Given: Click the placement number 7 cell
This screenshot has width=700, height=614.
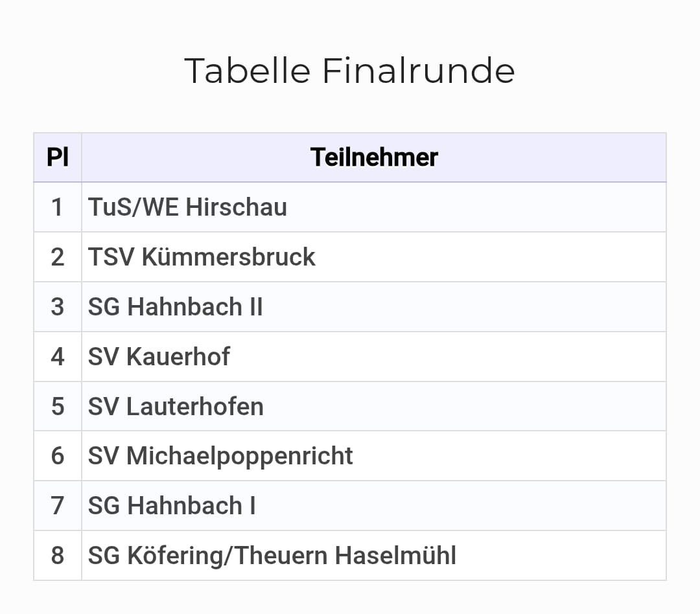Looking at the screenshot, I should click(x=58, y=506).
